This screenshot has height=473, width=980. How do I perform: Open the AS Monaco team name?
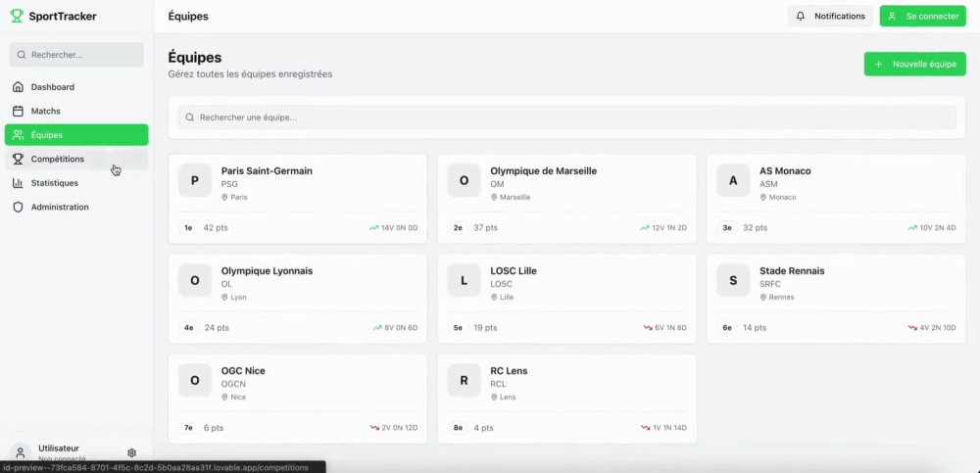coord(785,170)
